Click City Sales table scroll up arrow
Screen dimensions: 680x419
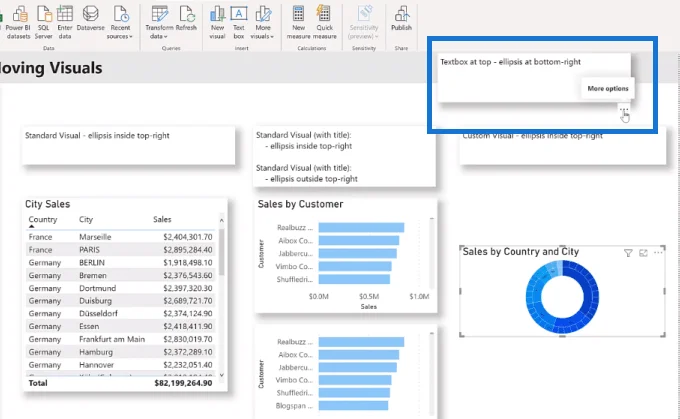[x=222, y=220]
